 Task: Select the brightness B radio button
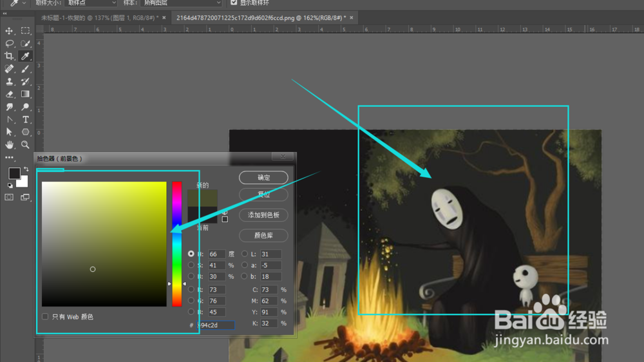(191, 276)
